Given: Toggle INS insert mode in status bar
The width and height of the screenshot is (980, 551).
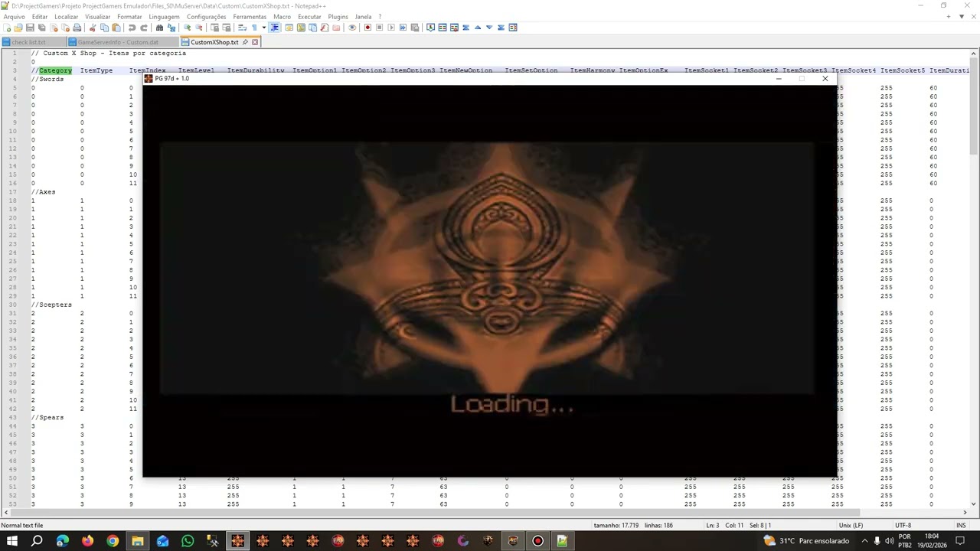Looking at the screenshot, I should click(961, 525).
